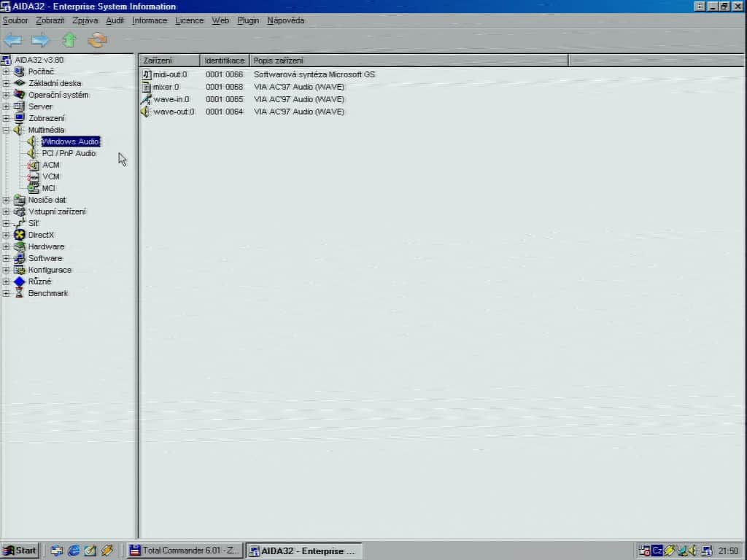Select the wave-in:0 microphone icon
The width and height of the screenshot is (747, 560).
(147, 99)
